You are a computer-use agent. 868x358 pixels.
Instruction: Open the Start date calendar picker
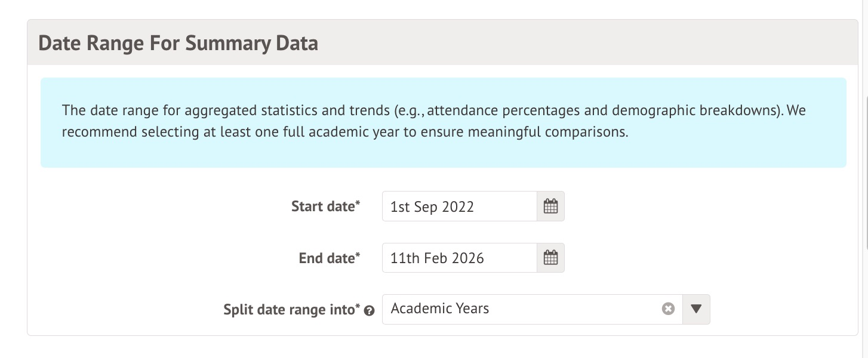(550, 206)
